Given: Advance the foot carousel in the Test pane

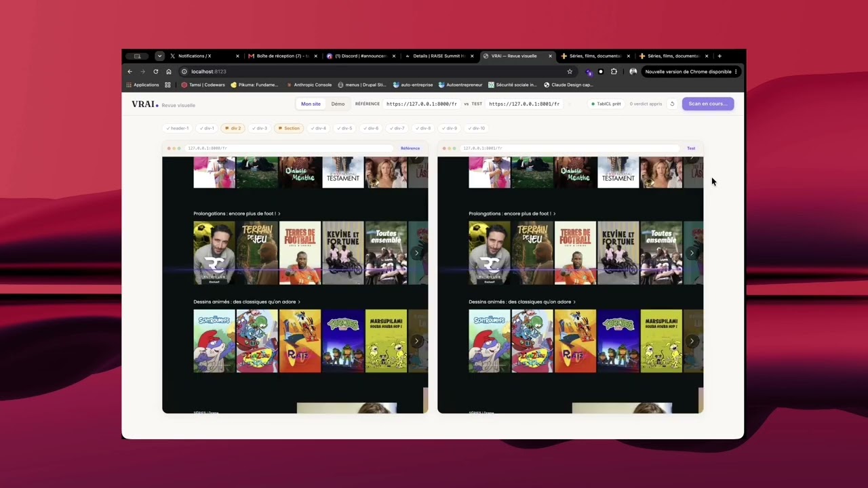Looking at the screenshot, I should pyautogui.click(x=692, y=253).
